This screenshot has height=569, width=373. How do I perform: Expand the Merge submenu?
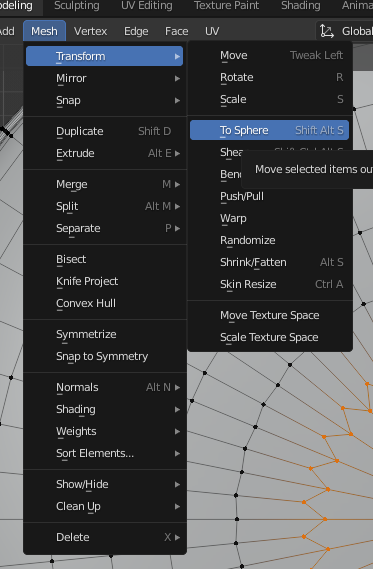coord(104,184)
